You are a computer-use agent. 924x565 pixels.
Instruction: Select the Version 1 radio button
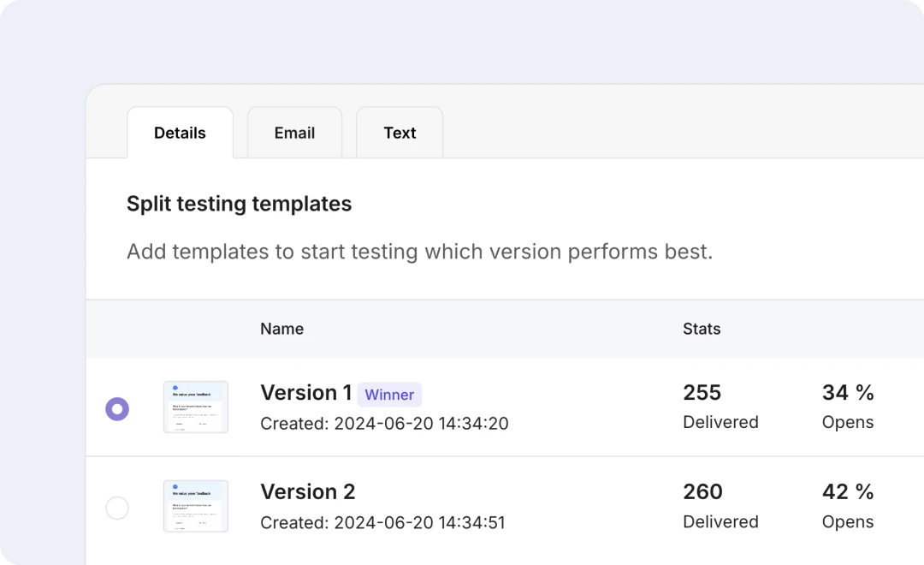pos(117,408)
